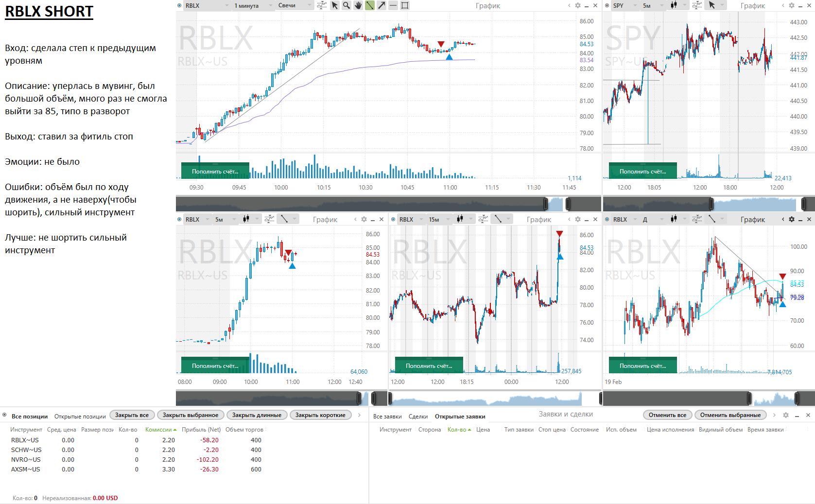
Task: Open 5м timeframe dropdown on SPY chart
Action: pyautogui.click(x=653, y=5)
